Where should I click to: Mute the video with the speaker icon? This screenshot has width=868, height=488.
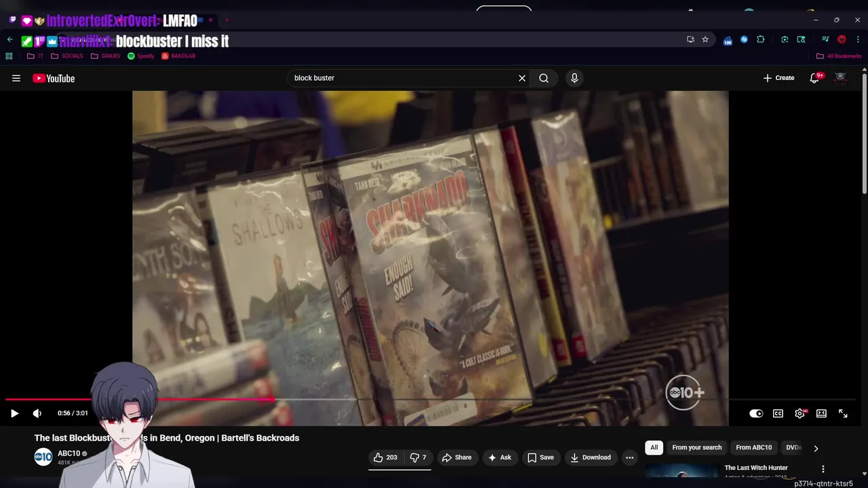click(x=37, y=413)
